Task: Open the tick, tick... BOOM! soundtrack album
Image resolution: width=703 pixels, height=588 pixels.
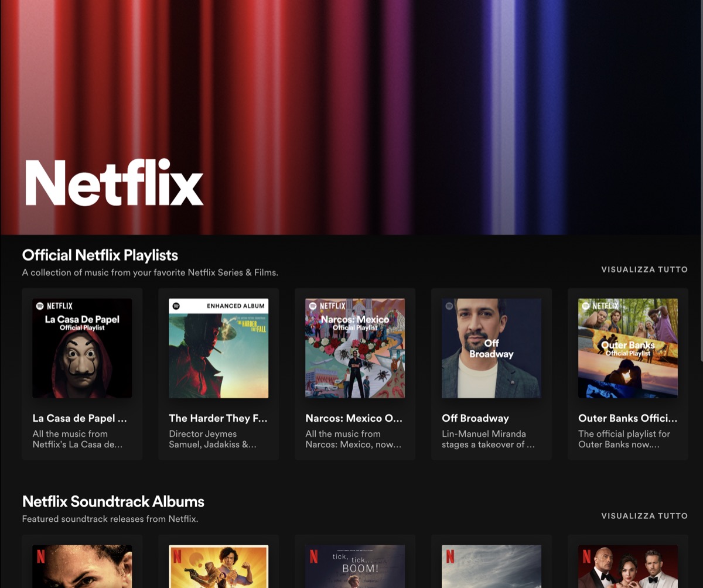Action: pos(355,566)
